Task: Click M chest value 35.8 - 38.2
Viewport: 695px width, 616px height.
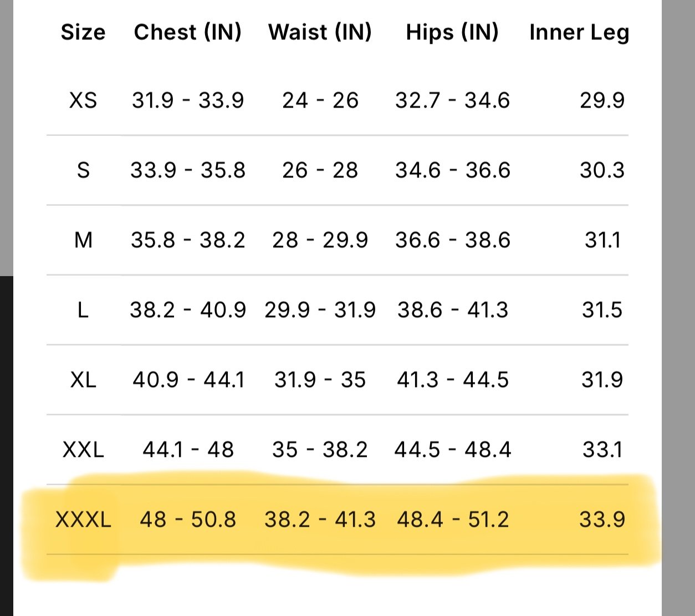Action: point(188,240)
